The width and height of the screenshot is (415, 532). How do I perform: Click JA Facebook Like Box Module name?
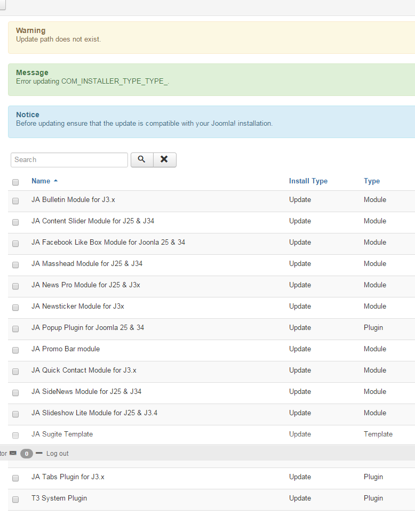(108, 242)
